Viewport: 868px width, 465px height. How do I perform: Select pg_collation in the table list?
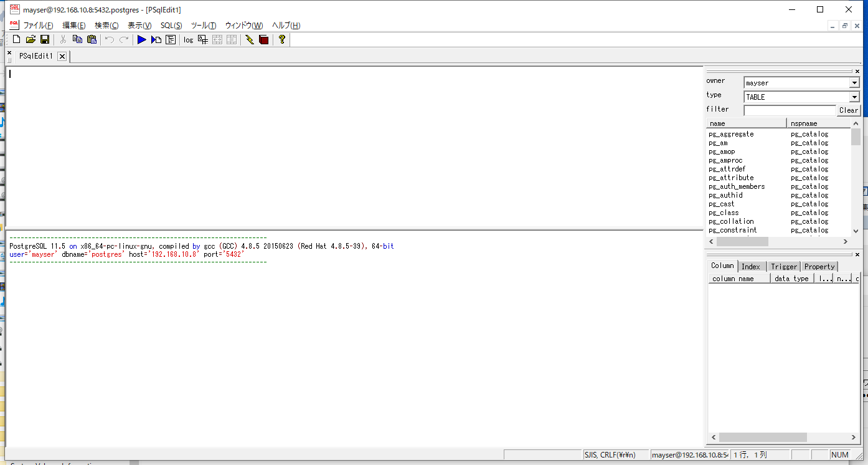731,221
